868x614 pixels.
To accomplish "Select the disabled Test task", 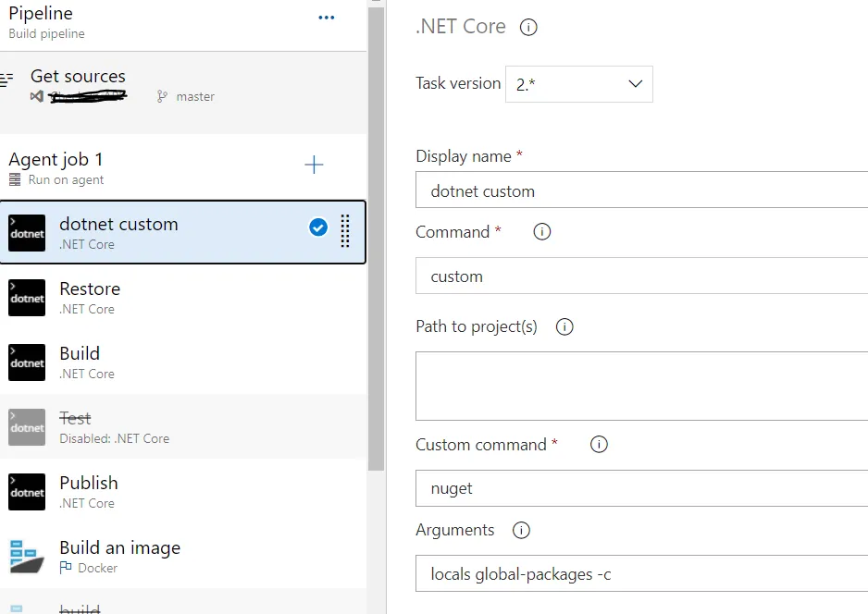I will [75, 427].
